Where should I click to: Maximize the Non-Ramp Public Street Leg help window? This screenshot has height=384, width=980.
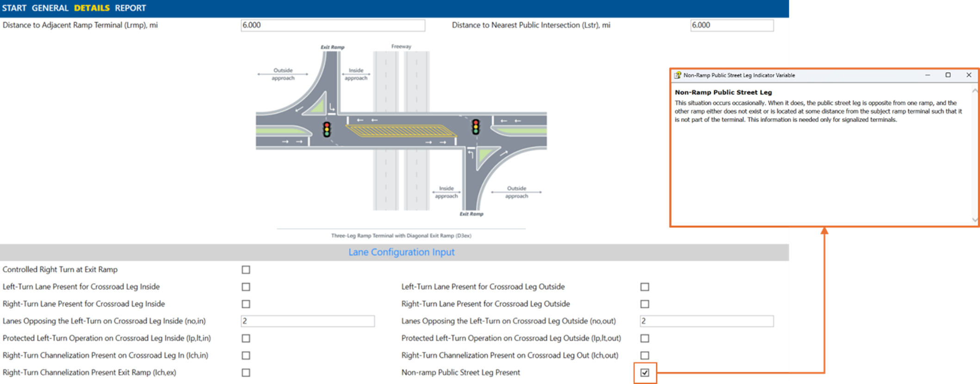[948, 75]
